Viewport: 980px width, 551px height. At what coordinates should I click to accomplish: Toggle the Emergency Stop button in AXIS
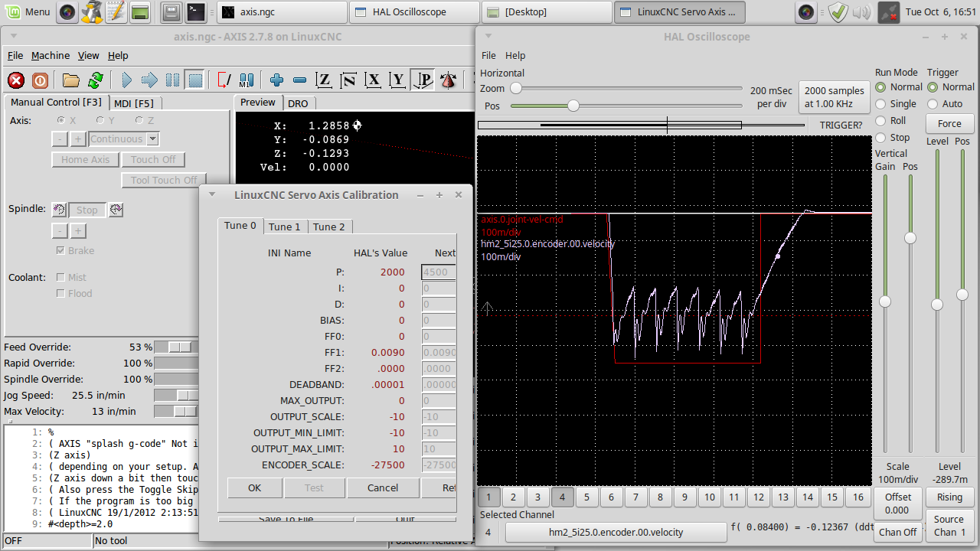click(16, 80)
